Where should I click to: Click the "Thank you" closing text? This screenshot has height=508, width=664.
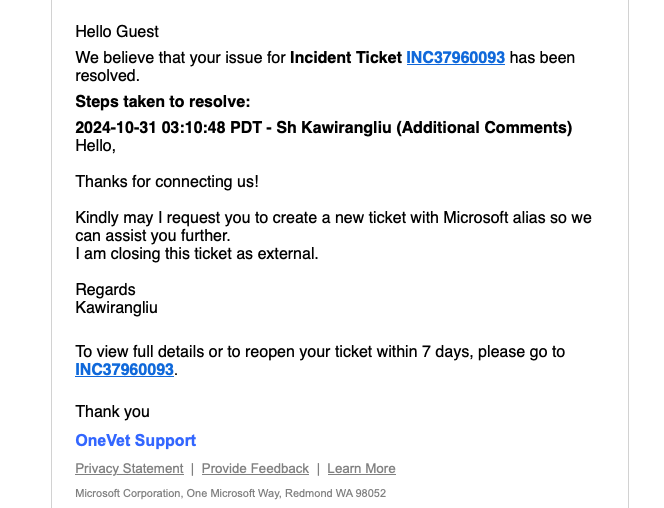point(112,411)
